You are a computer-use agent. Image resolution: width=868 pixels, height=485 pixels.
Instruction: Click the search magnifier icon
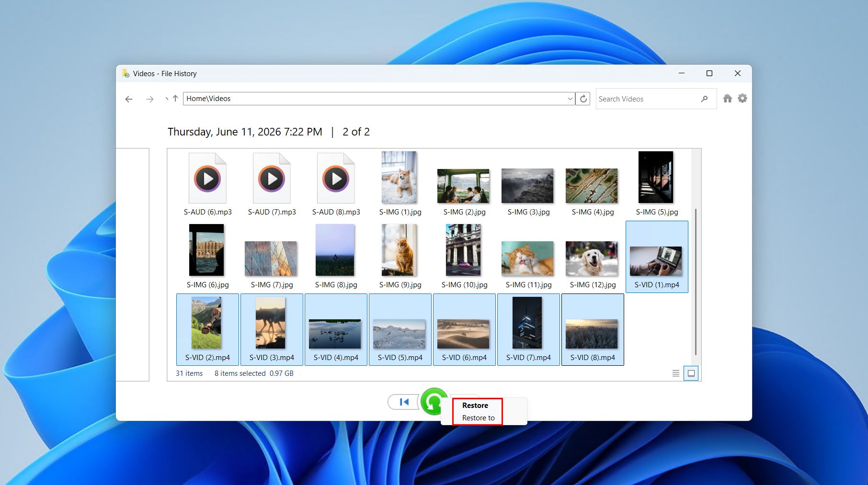(704, 99)
